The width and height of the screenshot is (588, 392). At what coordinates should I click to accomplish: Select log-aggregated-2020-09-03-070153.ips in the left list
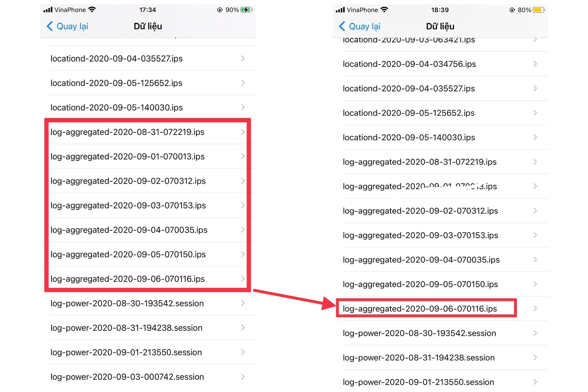tap(128, 205)
